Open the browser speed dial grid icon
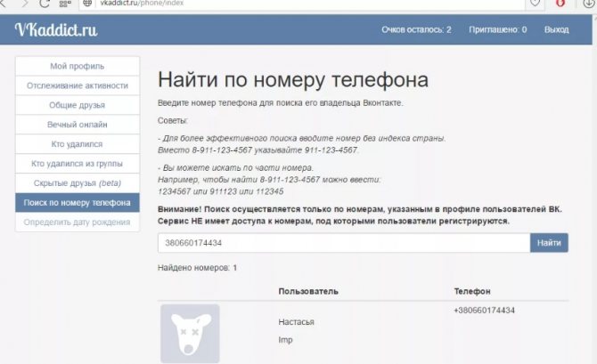597x364 pixels. (65, 4)
